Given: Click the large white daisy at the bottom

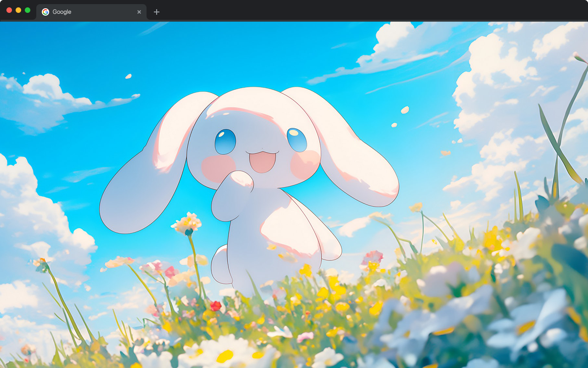Looking at the screenshot, I should click(x=225, y=353).
